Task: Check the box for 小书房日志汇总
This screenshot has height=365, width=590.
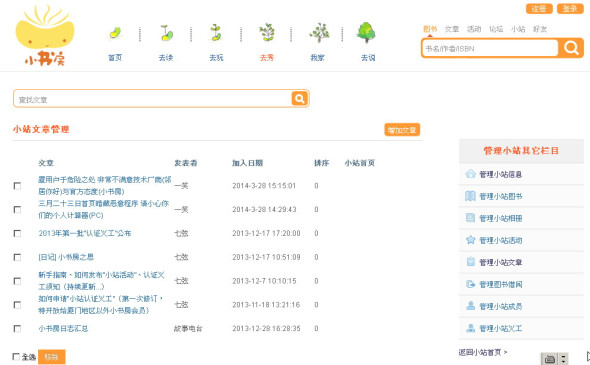Action: tap(17, 329)
